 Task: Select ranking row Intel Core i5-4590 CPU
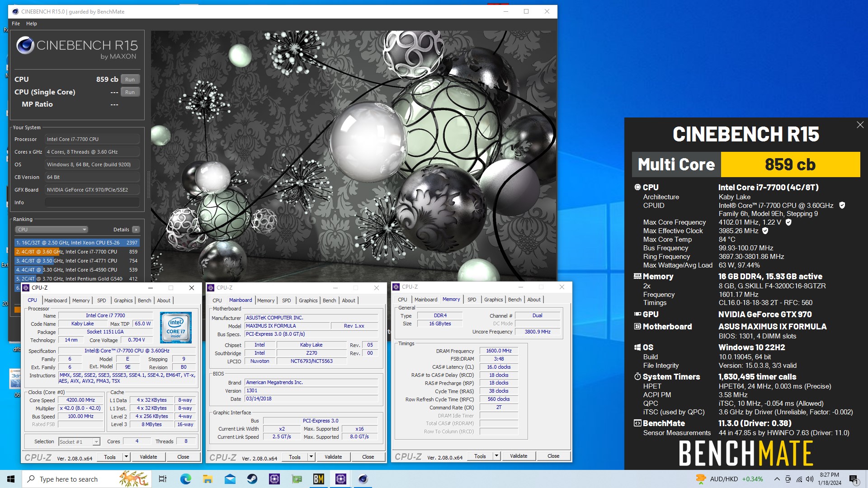[77, 270]
